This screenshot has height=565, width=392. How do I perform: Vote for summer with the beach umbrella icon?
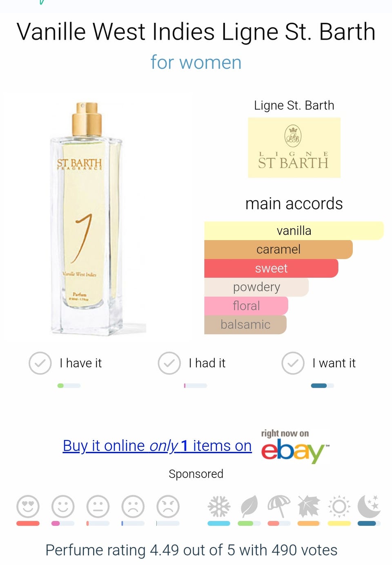coord(279,507)
